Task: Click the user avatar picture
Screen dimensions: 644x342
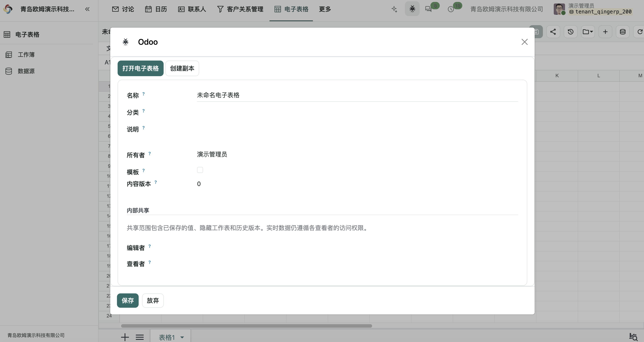Action: tap(559, 9)
